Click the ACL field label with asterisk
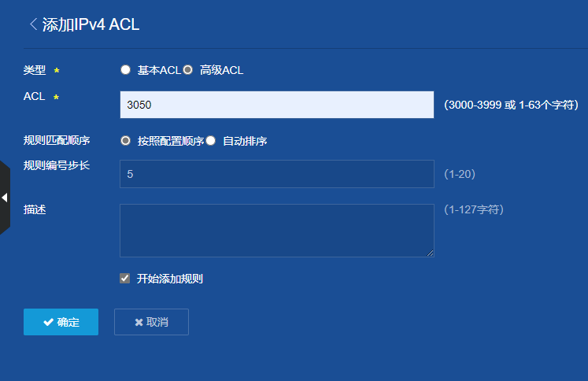 tap(35, 97)
